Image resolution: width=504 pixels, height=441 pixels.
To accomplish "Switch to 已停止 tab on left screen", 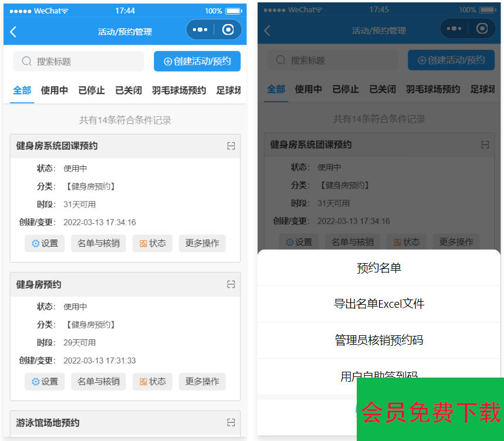I will coord(92,90).
